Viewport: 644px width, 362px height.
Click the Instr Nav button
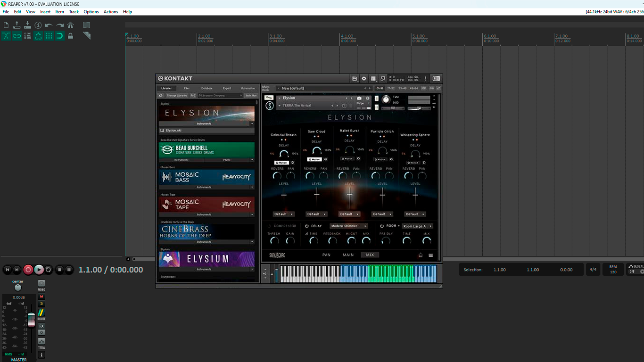(x=251, y=95)
